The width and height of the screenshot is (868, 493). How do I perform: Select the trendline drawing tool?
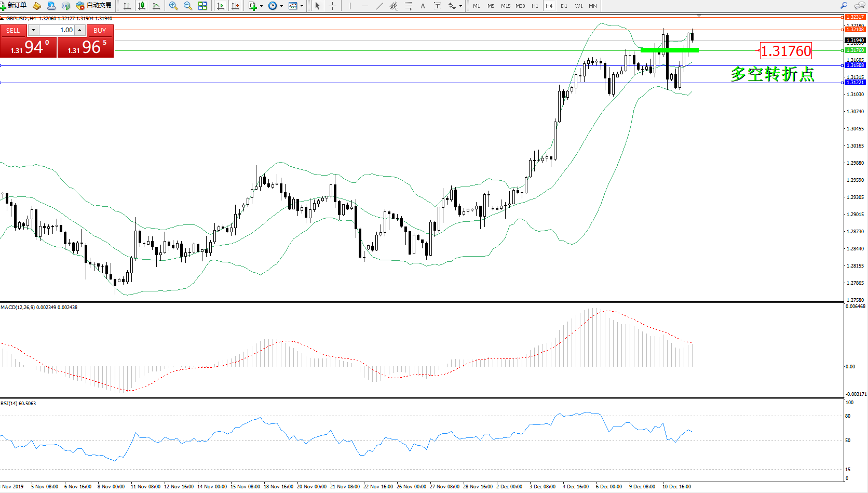coord(379,6)
